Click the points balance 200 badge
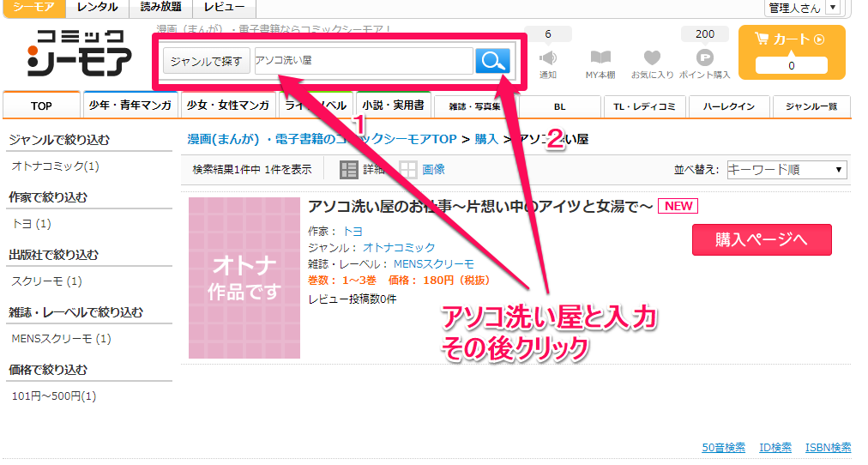The width and height of the screenshot is (868, 465). click(x=705, y=34)
